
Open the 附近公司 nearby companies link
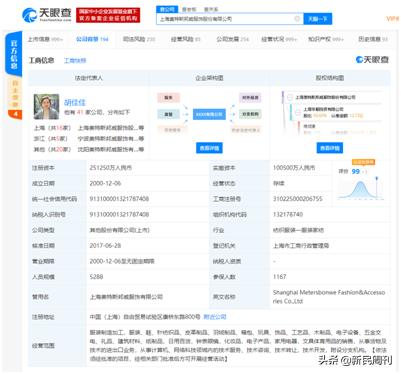click(215, 317)
